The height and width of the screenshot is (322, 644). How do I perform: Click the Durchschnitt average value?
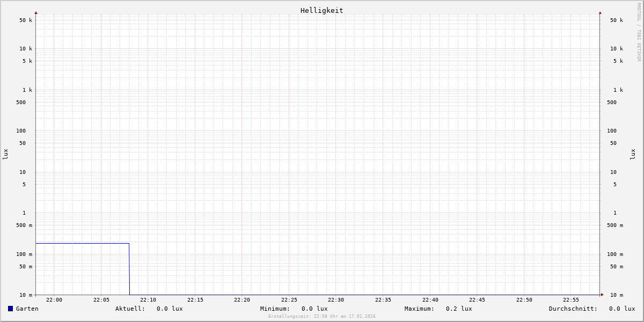[621, 309]
